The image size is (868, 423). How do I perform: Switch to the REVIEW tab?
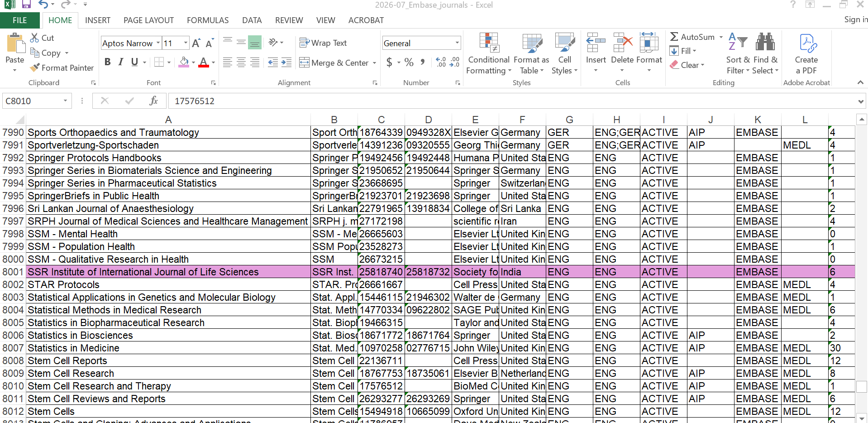click(x=289, y=20)
